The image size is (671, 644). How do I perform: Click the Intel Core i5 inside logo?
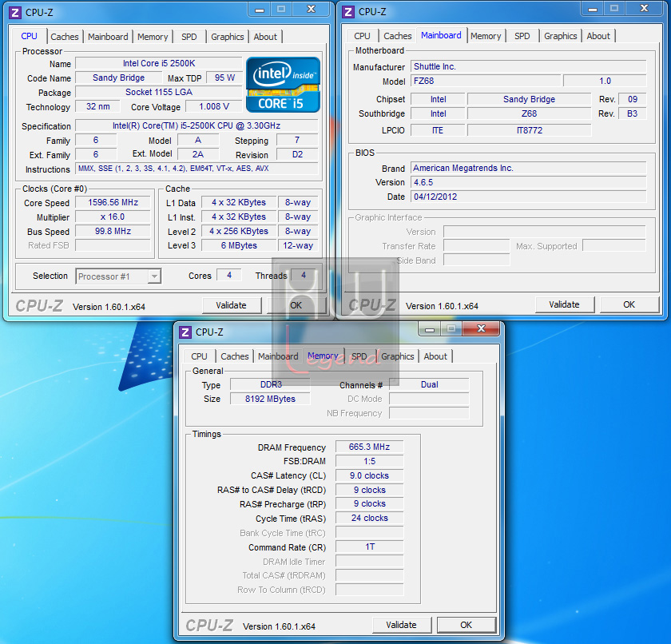coord(284,85)
